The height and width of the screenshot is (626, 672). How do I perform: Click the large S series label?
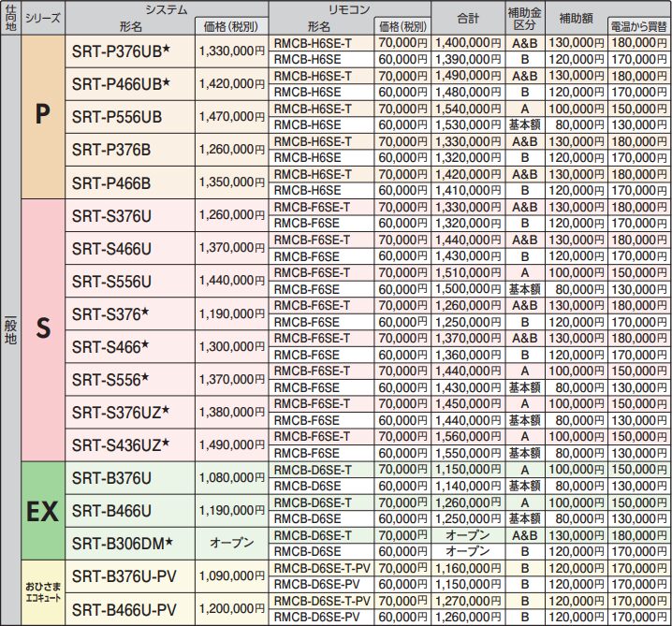(x=42, y=329)
